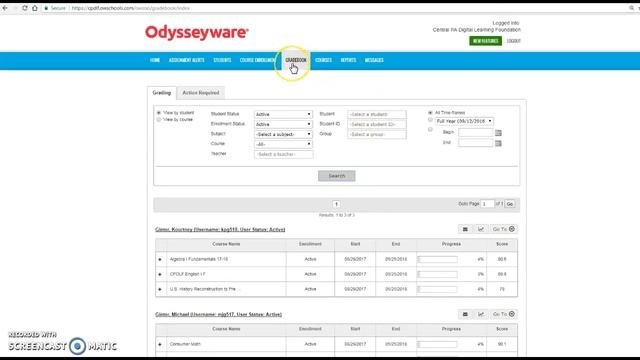Screen dimensions: 640x360
Task: Open the Go To menu for student kpg518
Action: (x=504, y=229)
